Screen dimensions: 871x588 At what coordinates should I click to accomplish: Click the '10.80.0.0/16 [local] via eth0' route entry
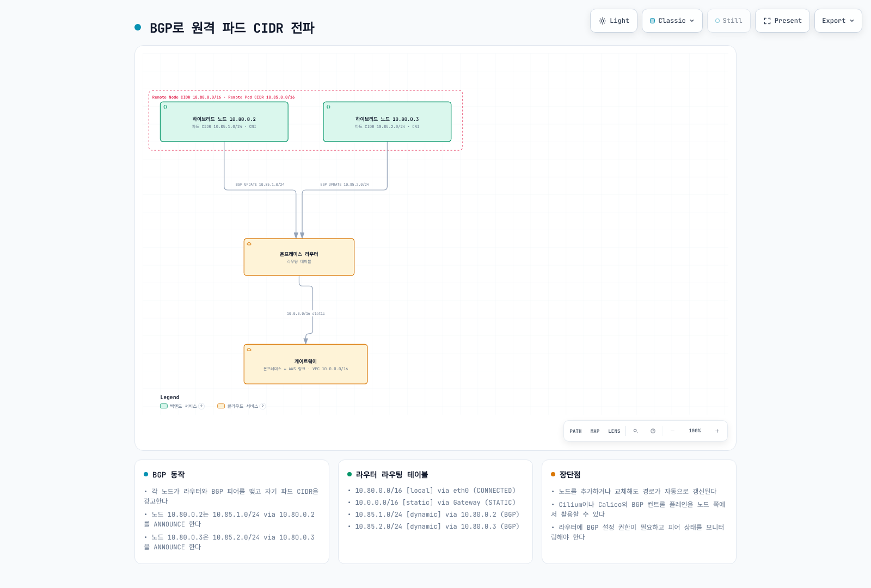[435, 491]
